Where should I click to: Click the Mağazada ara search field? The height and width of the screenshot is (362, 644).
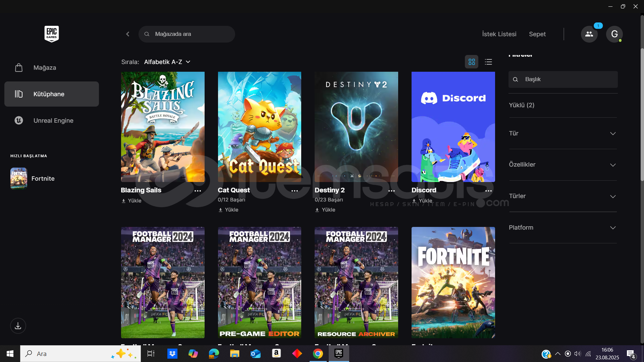pos(187,34)
